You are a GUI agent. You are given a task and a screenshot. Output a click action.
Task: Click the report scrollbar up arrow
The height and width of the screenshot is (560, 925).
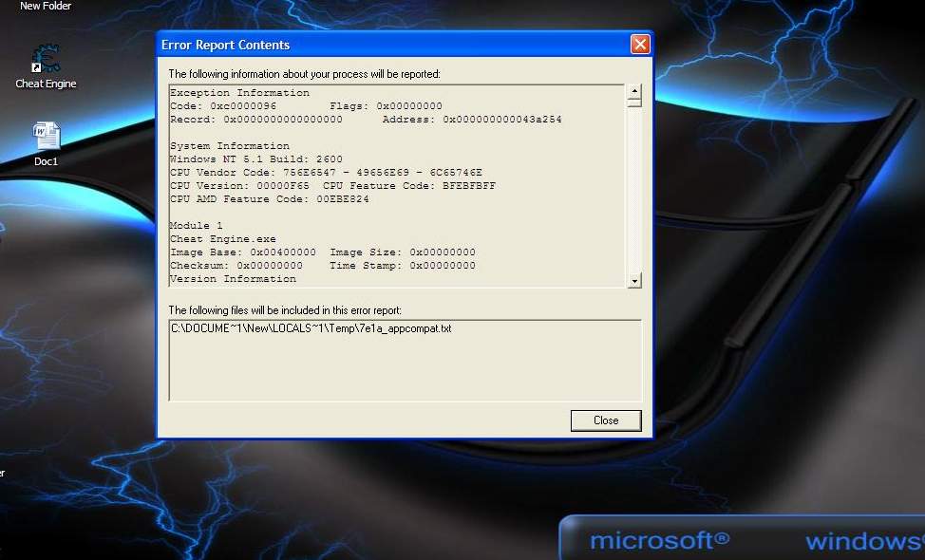point(634,91)
